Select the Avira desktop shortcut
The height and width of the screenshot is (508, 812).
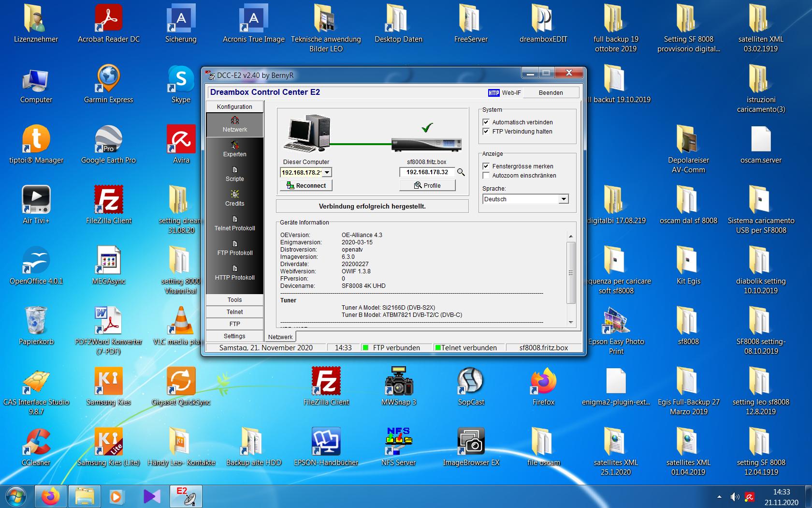[x=181, y=145]
